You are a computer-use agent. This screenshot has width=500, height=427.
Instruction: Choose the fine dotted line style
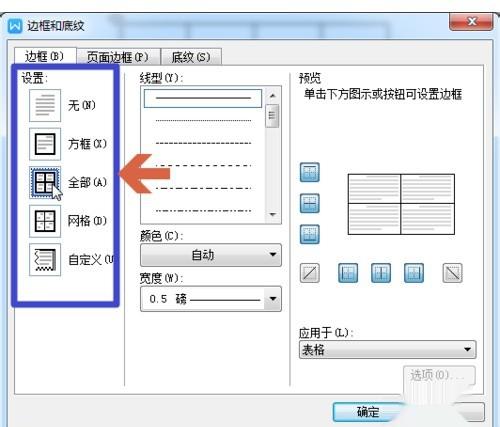point(203,121)
